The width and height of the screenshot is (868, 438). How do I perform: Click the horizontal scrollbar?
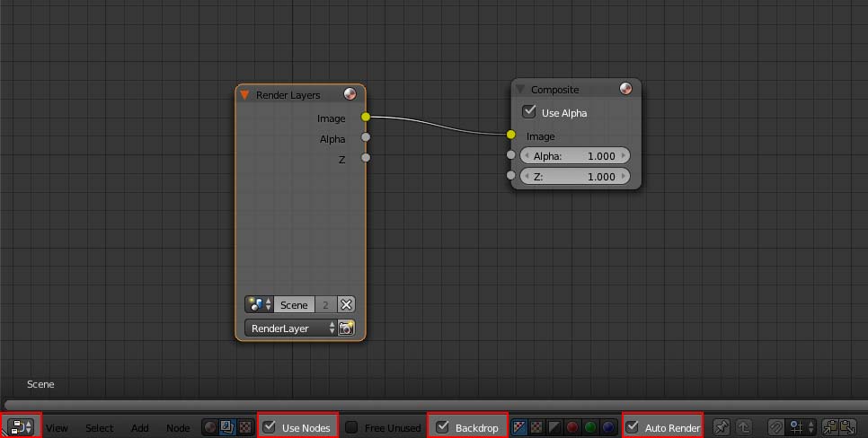(x=436, y=405)
